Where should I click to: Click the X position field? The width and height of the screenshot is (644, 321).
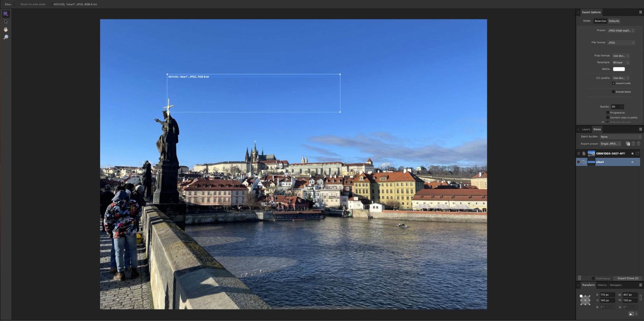[607, 295]
